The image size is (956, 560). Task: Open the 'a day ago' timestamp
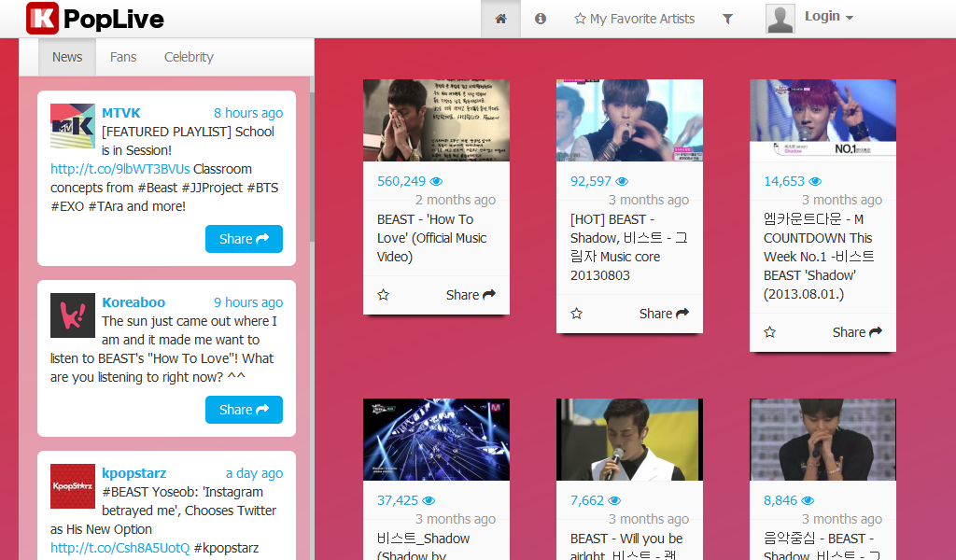tap(254, 473)
